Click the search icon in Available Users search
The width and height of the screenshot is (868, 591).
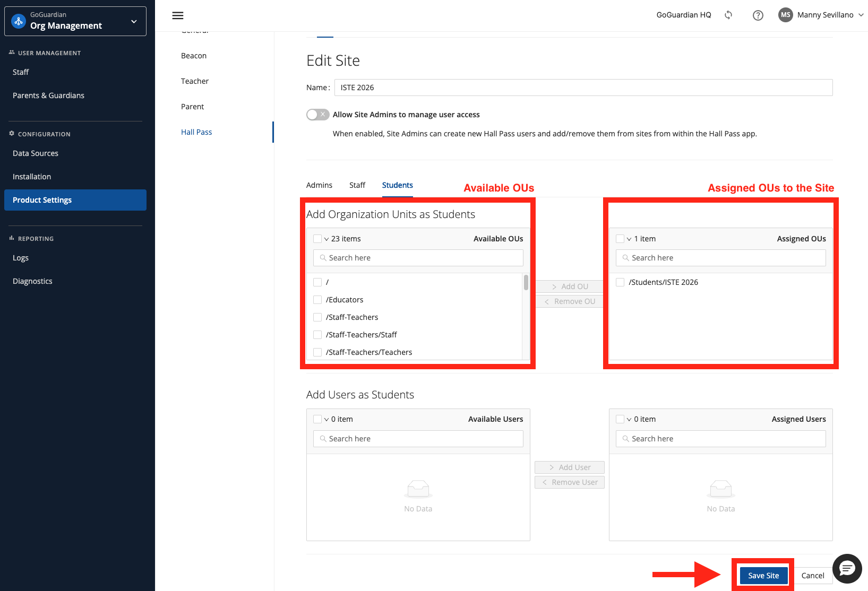(323, 439)
